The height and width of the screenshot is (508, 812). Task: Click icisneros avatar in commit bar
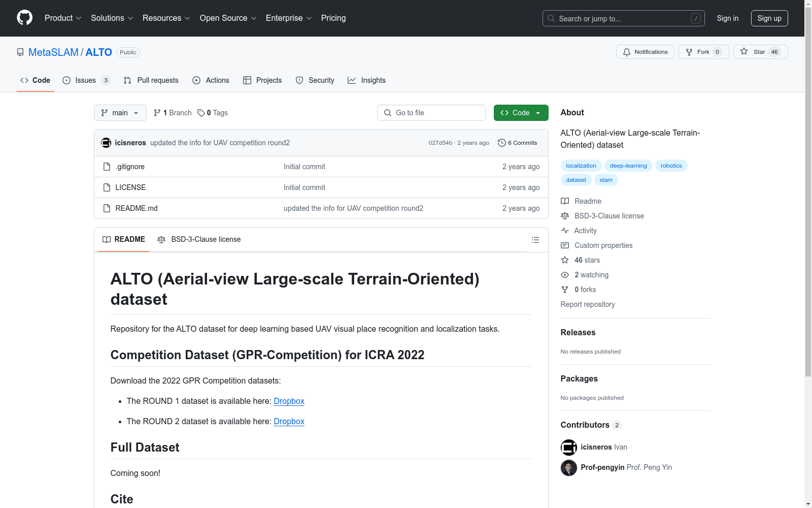click(x=106, y=143)
